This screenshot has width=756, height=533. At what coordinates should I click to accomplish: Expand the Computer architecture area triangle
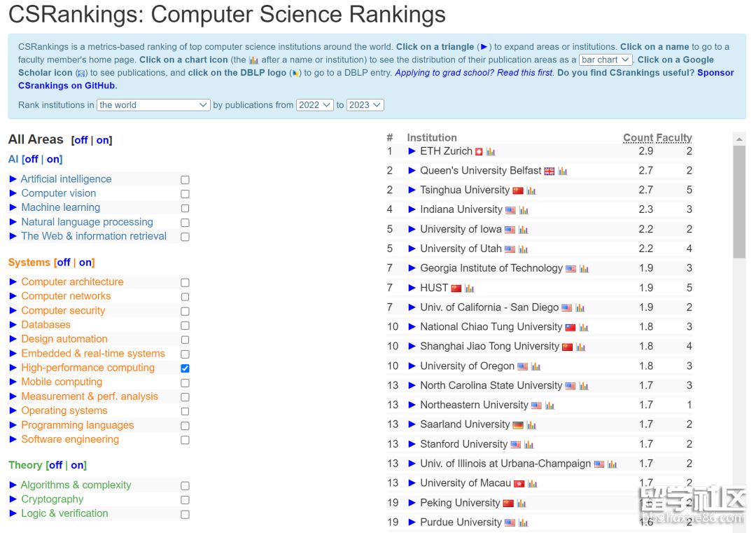click(13, 282)
